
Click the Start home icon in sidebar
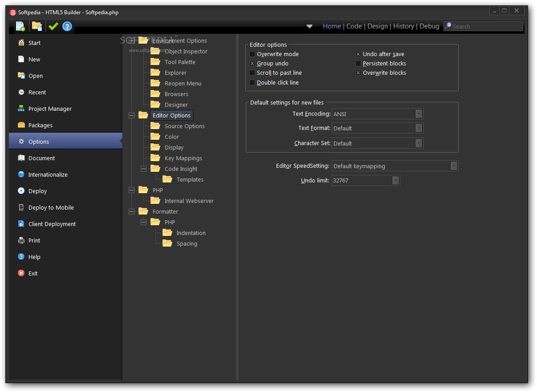coord(21,43)
